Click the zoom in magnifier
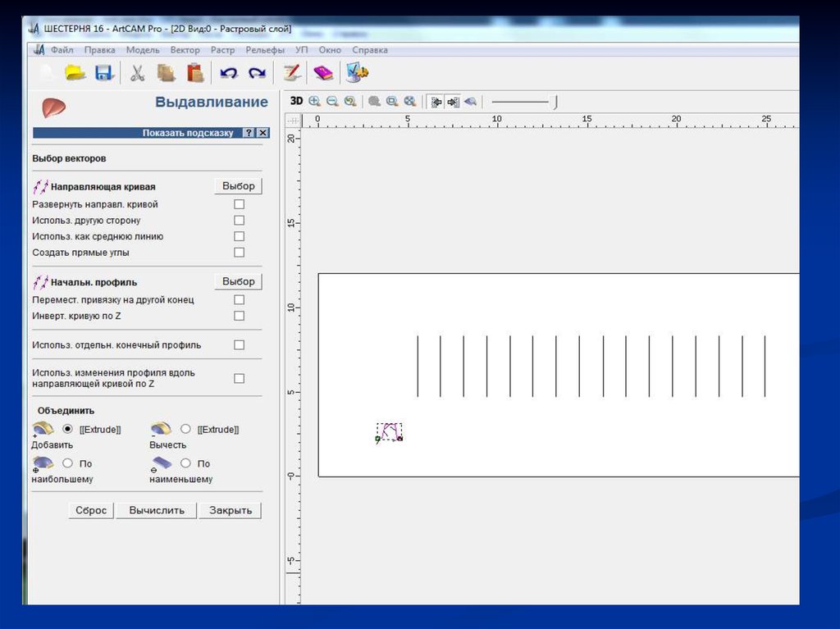Viewport: 840px width, 629px height. pyautogui.click(x=315, y=102)
